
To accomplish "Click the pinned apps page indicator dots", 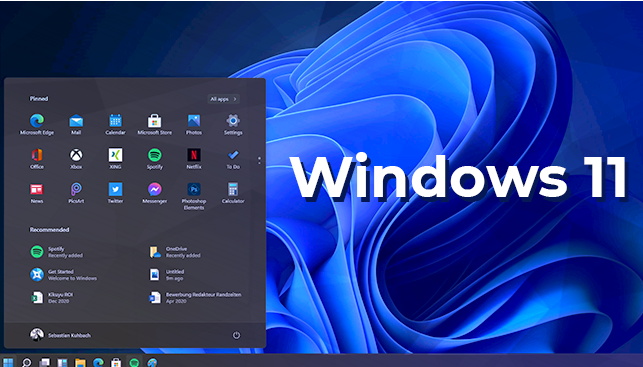I will point(259,160).
